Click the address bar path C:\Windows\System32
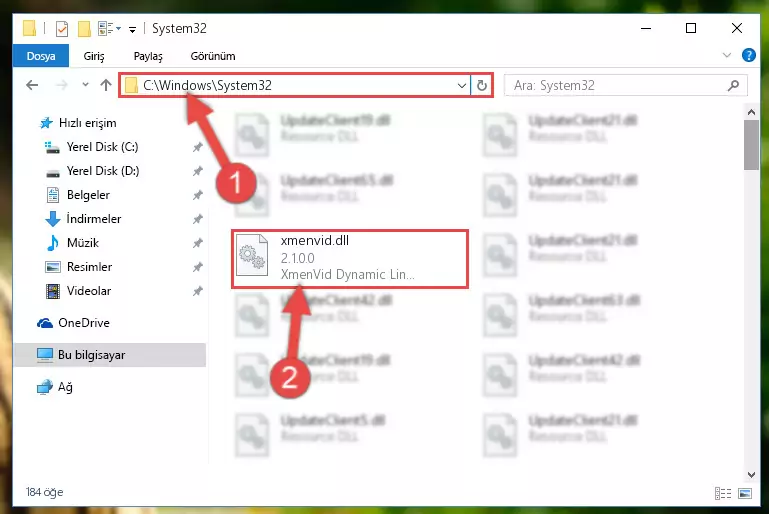 click(207, 85)
